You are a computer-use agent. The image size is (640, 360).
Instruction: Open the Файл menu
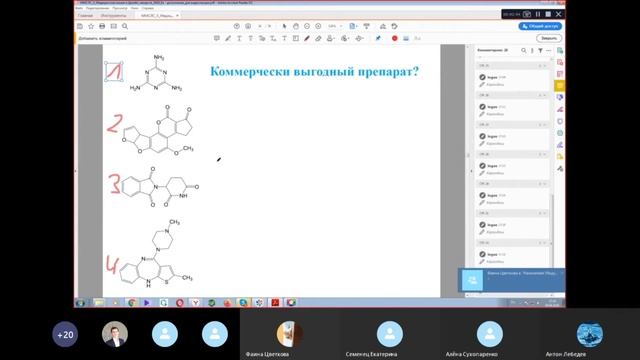point(80,8)
